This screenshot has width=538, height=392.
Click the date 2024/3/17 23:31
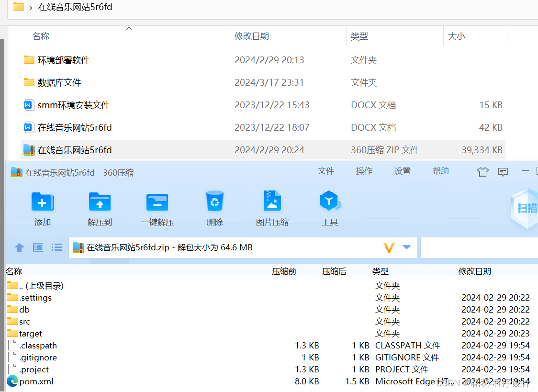pos(269,83)
